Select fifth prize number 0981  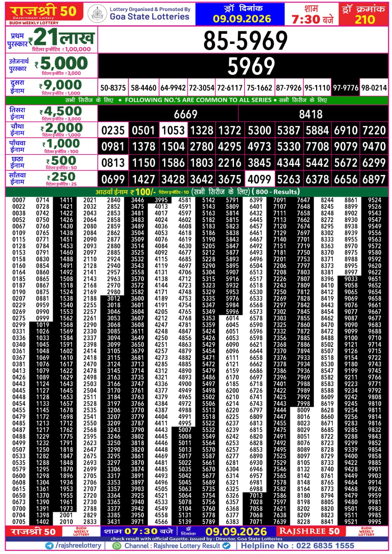tap(113, 147)
